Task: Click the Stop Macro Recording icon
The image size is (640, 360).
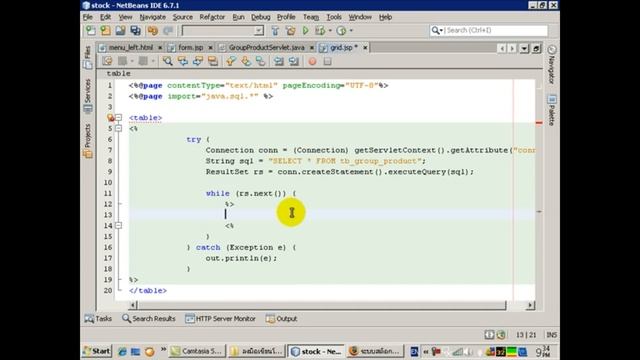Action: click(x=327, y=61)
